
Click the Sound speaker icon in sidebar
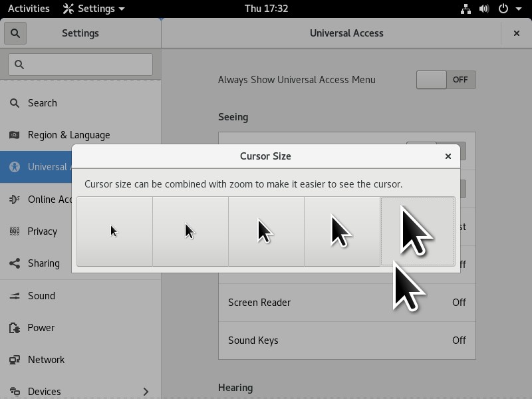(x=15, y=296)
